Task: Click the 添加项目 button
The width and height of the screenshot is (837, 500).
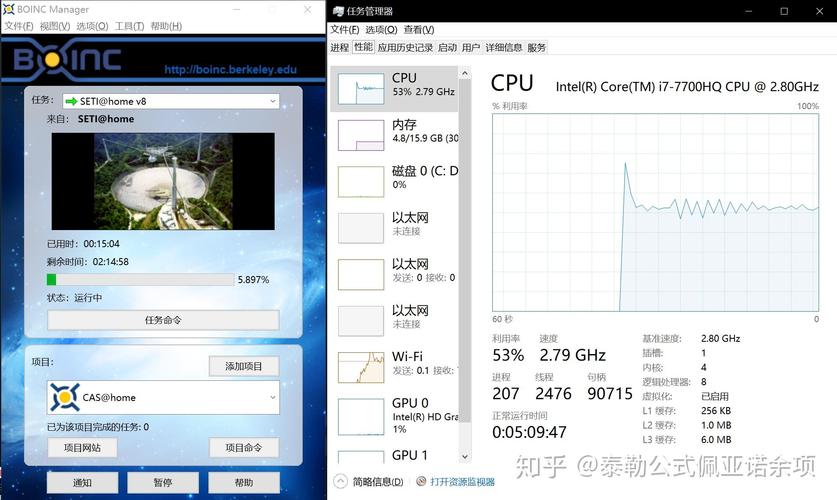Action: point(243,366)
